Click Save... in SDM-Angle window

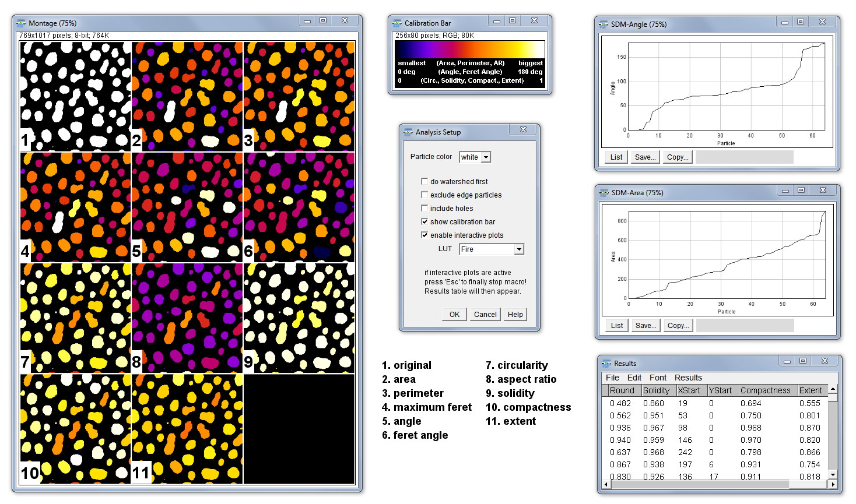click(x=645, y=157)
